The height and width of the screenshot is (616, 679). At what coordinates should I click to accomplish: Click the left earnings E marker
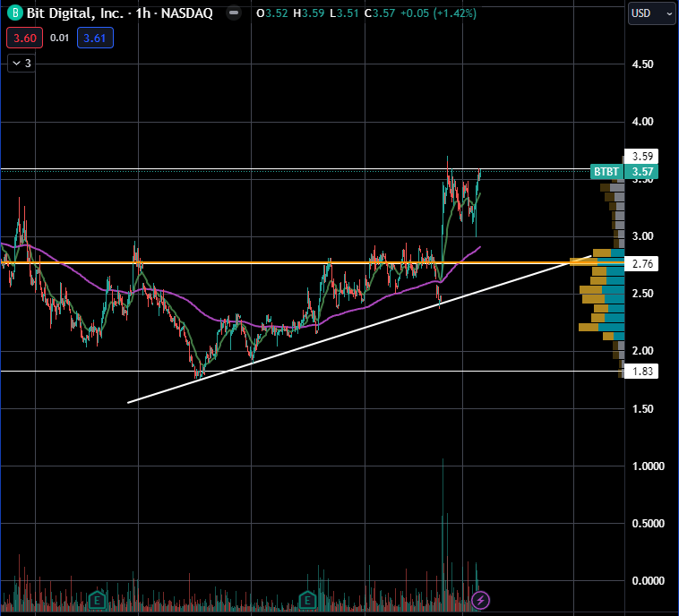pyautogui.click(x=98, y=600)
